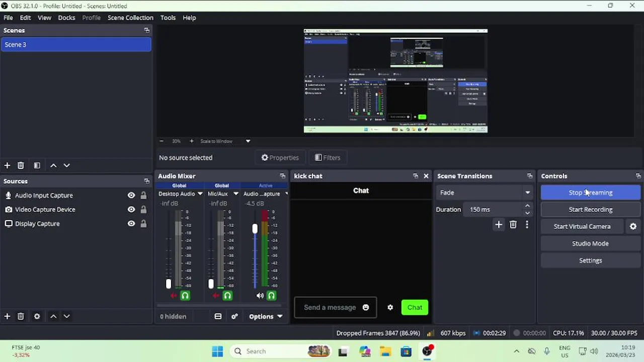Move scene up with the arrow icon
Viewport: 644px width, 362px height.
(x=53, y=165)
